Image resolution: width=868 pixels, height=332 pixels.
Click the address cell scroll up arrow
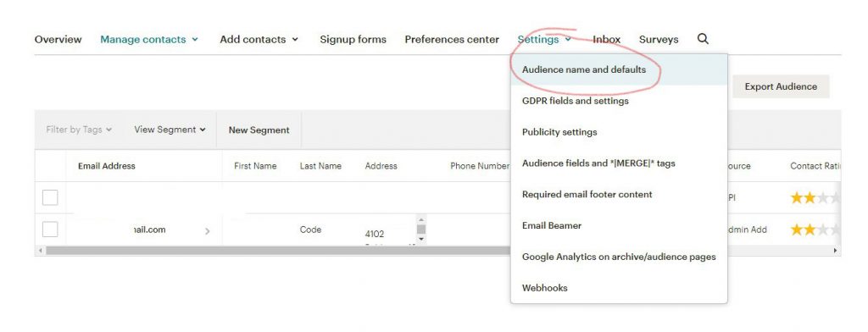coord(421,219)
